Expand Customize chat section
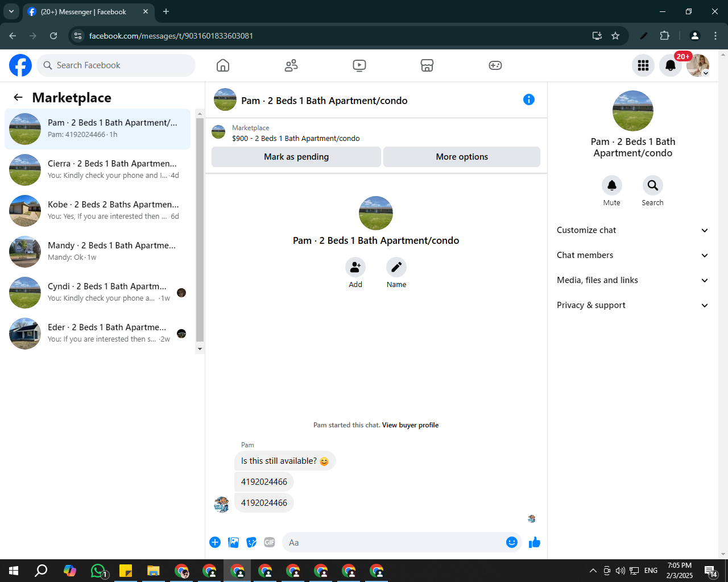 (632, 230)
